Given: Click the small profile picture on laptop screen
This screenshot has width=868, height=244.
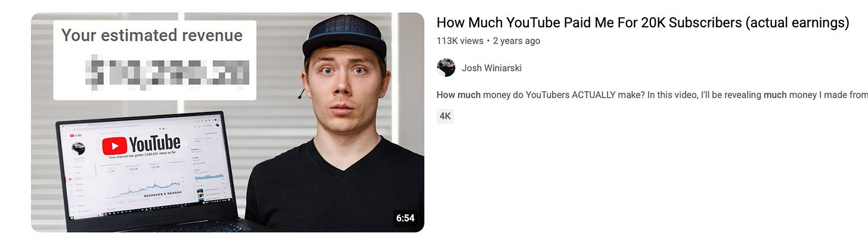Looking at the screenshot, I should (78, 148).
